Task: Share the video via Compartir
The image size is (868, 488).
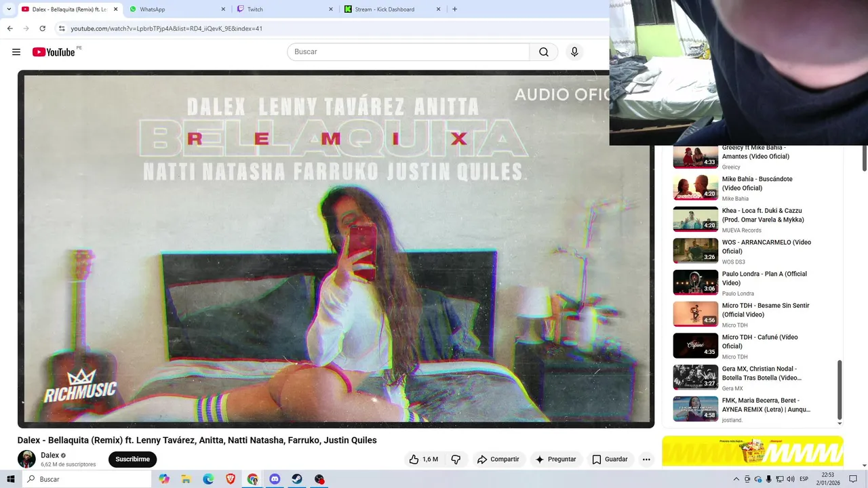Action: tap(498, 460)
